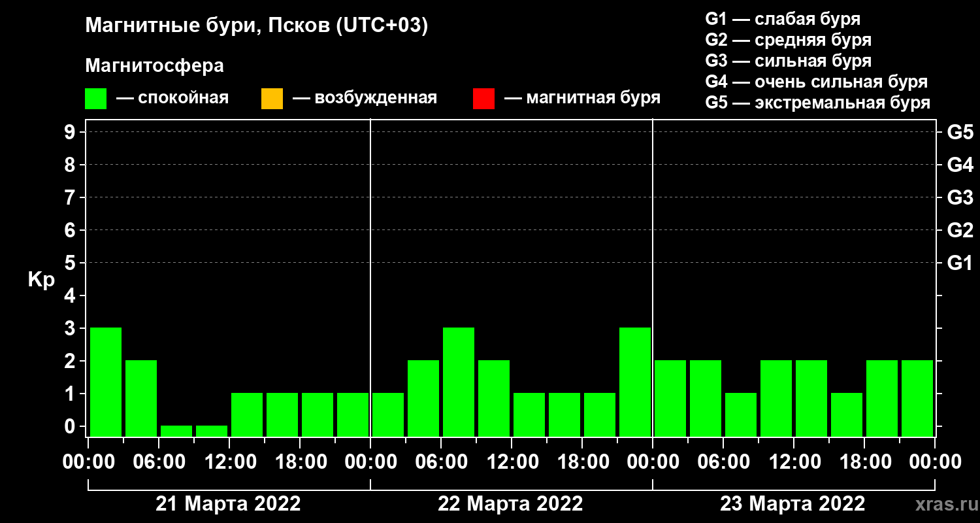This screenshot has height=523, width=980.
Task: Click the 'G5' label on the right axis
Action: [960, 132]
